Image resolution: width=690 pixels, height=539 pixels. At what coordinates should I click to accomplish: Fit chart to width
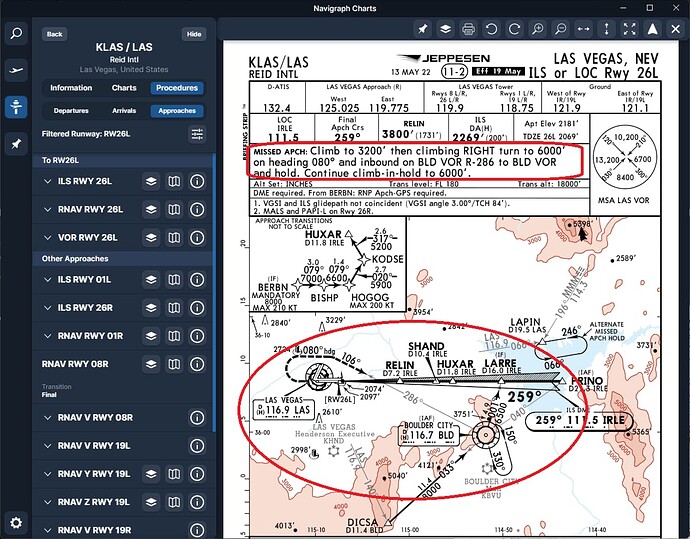coord(584,29)
